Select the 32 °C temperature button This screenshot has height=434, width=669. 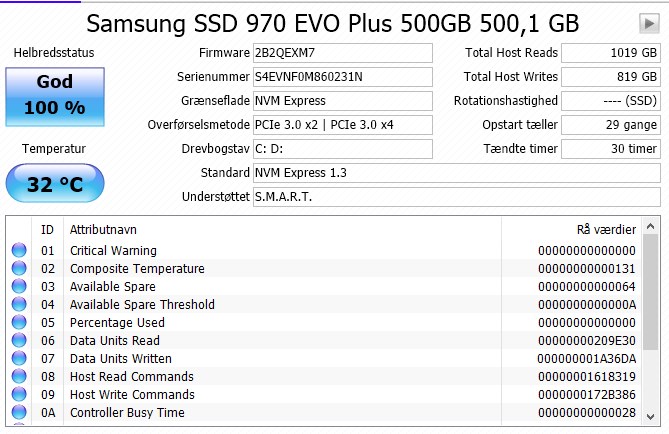click(55, 184)
